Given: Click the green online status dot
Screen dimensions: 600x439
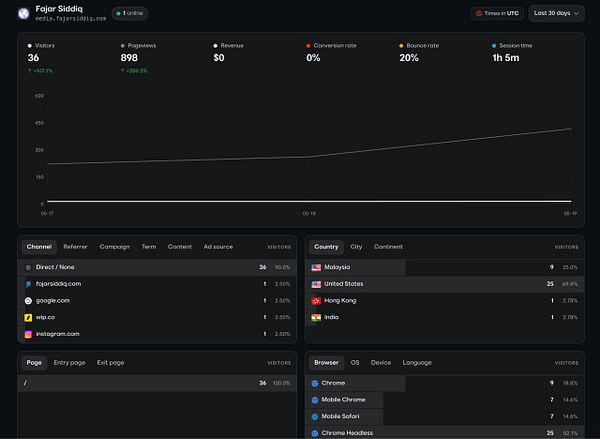Looking at the screenshot, I should tap(119, 13).
